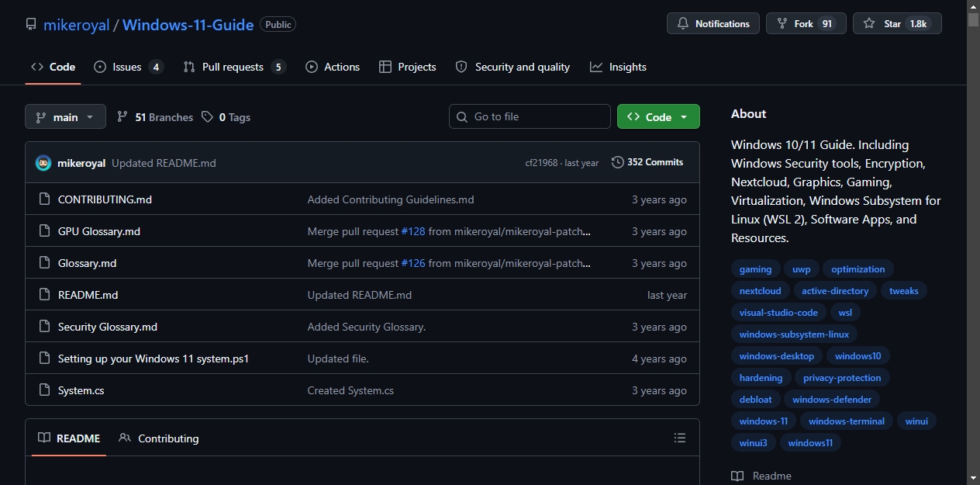Click the gaming topic tag
The width and height of the screenshot is (980, 485).
pos(755,269)
